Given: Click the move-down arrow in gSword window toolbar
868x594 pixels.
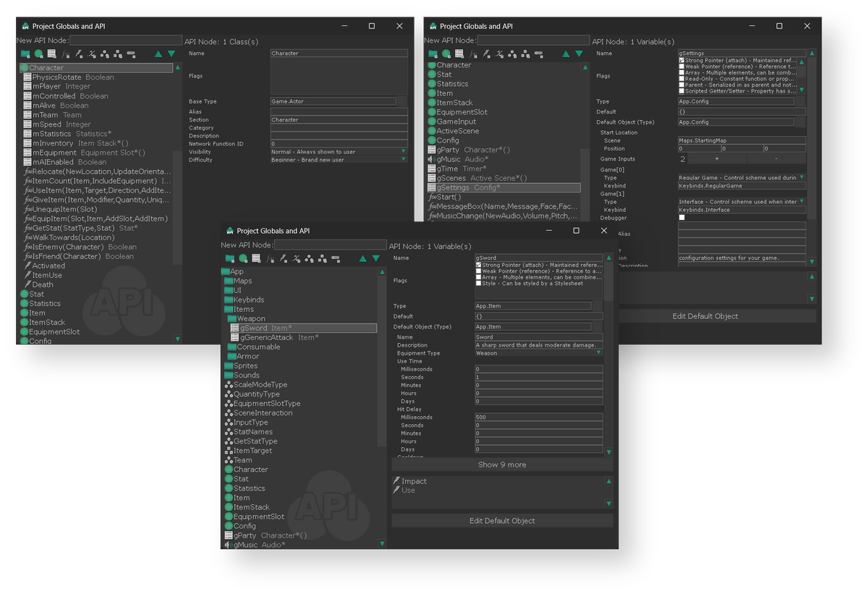Looking at the screenshot, I should [x=375, y=259].
